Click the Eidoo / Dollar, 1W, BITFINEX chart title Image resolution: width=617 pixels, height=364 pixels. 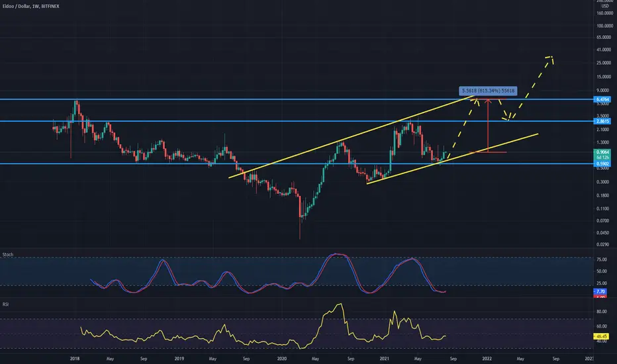pyautogui.click(x=30, y=7)
